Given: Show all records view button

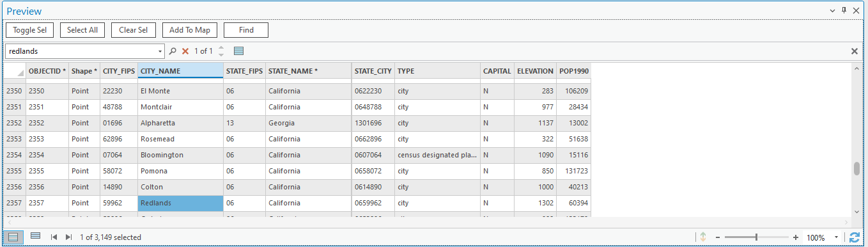Looking at the screenshot, I should [x=13, y=237].
